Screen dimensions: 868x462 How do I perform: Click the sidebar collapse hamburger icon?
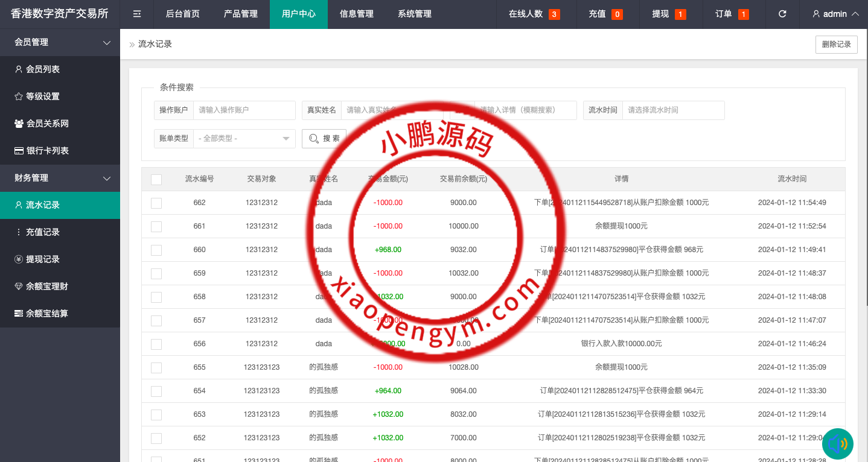tap(137, 14)
